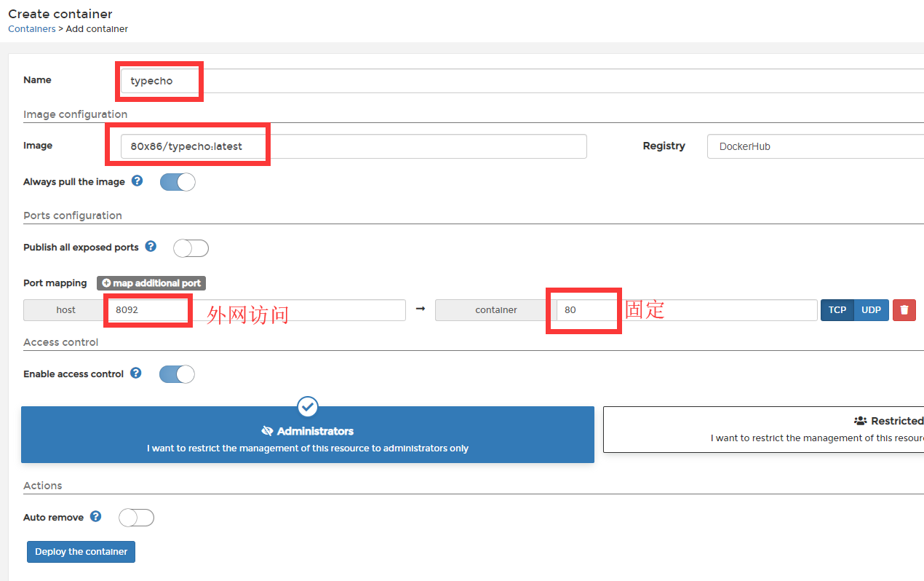Toggle the Always pull the image switch
This screenshot has height=581, width=924.
point(178,182)
